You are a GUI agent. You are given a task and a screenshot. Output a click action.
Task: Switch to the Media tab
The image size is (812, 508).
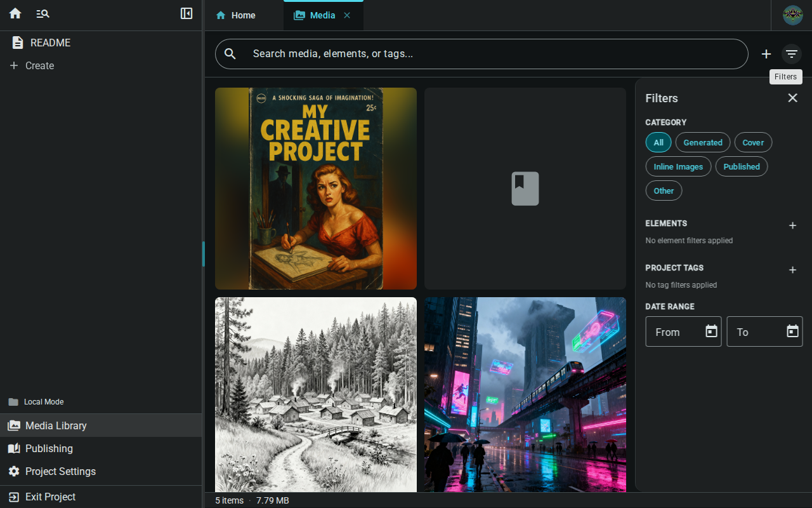[x=323, y=15]
